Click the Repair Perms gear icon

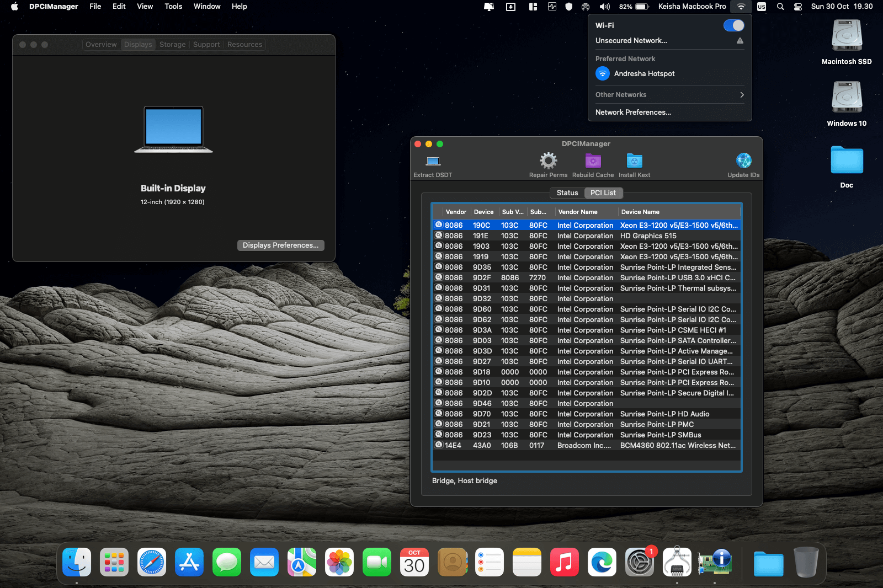pos(548,161)
